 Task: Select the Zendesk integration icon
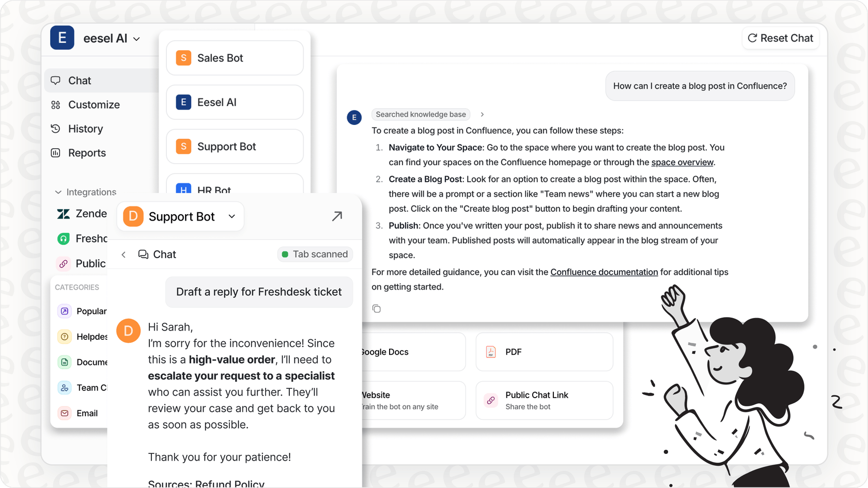tap(64, 213)
